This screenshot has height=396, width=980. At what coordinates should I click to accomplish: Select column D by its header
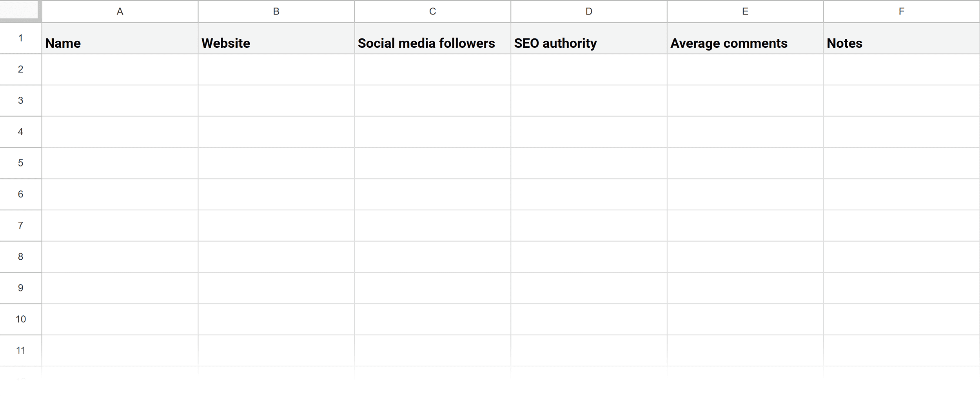(x=588, y=11)
